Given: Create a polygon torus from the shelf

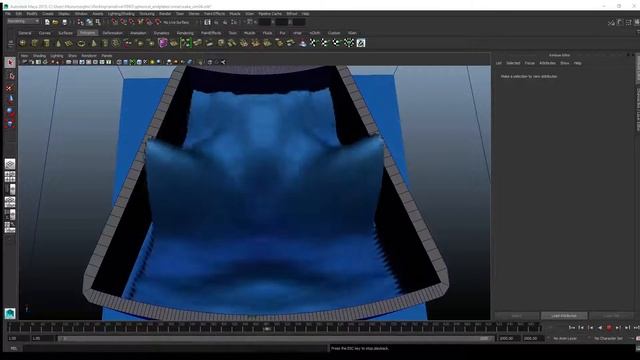Looking at the screenshot, I should click(81, 43).
